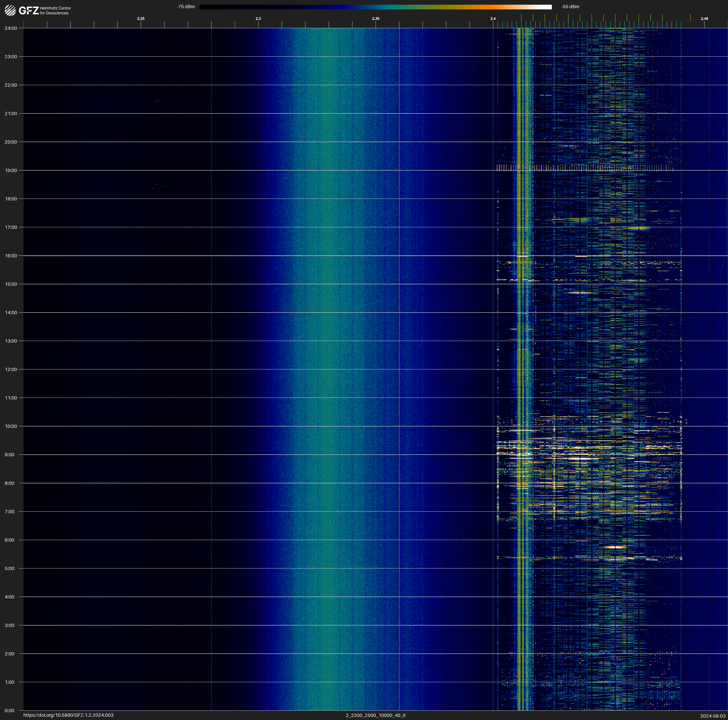Image resolution: width=728 pixels, height=720 pixels.
Task: Select the 2.3 frequency axis label
Action: [x=258, y=19]
